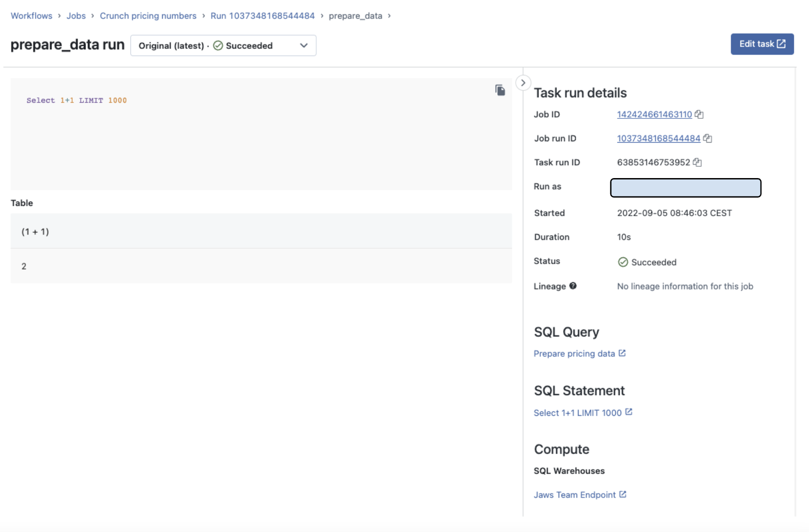Collapse the Task run details side panel
Viewport: 809px width, 532px height.
(523, 83)
